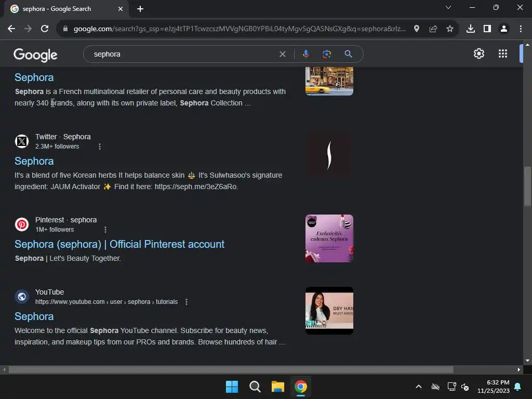
Task: Click the purple Pinterest thumbnail
Action: pyautogui.click(x=329, y=238)
